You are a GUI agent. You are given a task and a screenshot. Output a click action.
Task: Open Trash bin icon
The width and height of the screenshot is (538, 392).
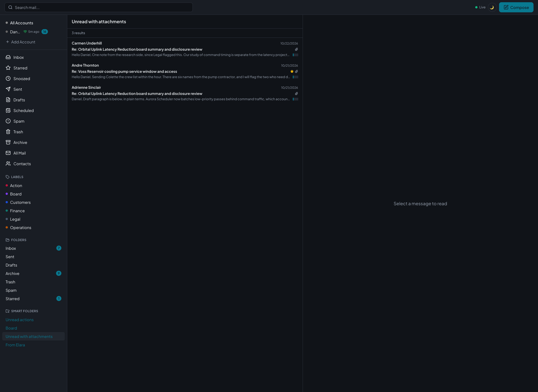point(8,132)
